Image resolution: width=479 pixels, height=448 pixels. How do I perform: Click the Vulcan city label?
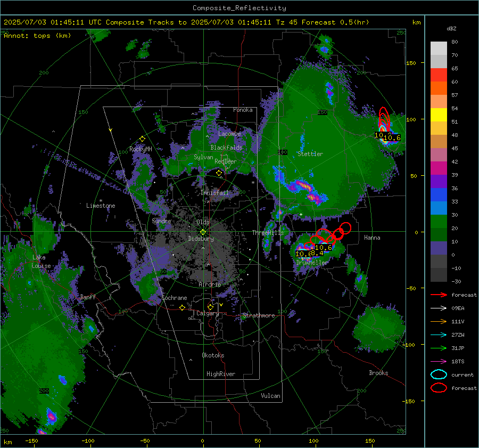pos(270,396)
